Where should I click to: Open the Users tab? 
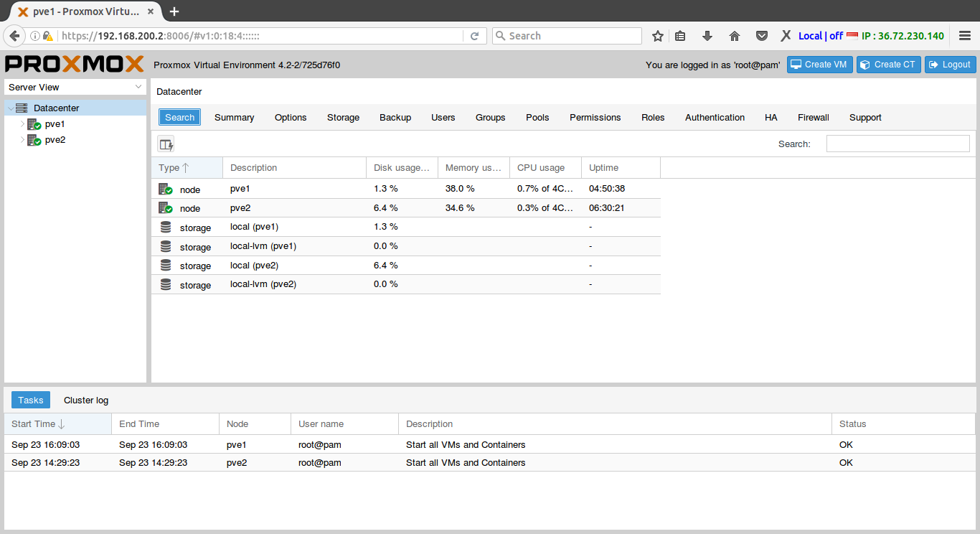coord(443,118)
